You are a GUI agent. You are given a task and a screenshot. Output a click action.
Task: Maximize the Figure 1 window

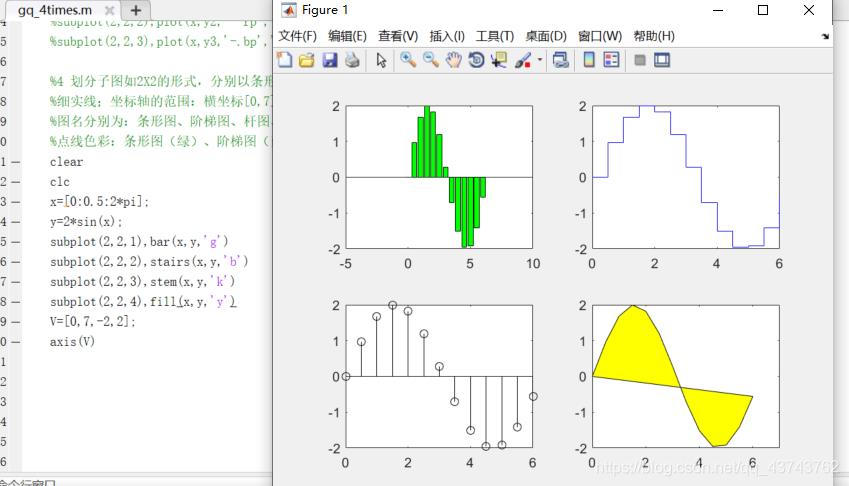(x=763, y=10)
